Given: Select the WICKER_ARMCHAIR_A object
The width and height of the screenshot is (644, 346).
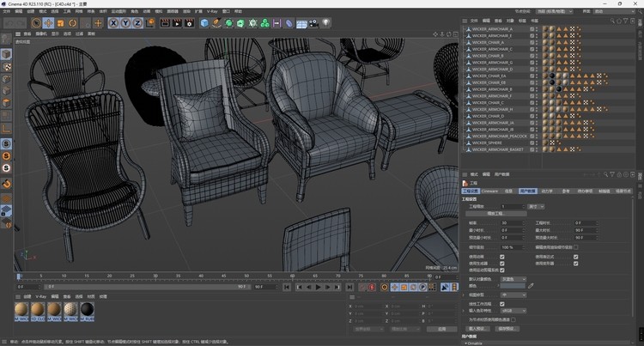Looking at the screenshot, I should pyautogui.click(x=492, y=29).
